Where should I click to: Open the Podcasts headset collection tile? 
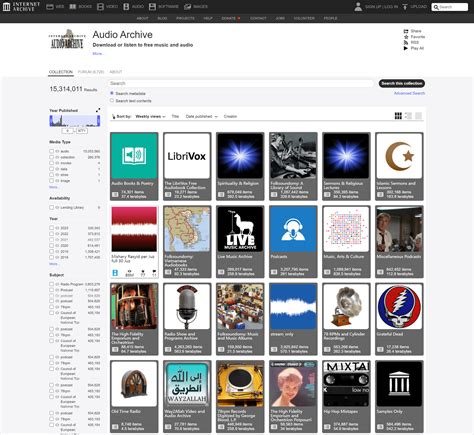click(x=293, y=241)
